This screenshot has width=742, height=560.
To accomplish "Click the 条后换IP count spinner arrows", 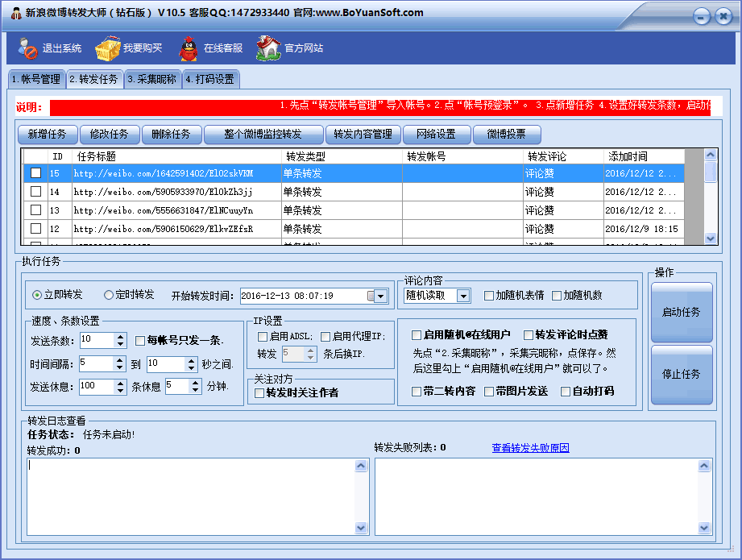I will pyautogui.click(x=310, y=354).
